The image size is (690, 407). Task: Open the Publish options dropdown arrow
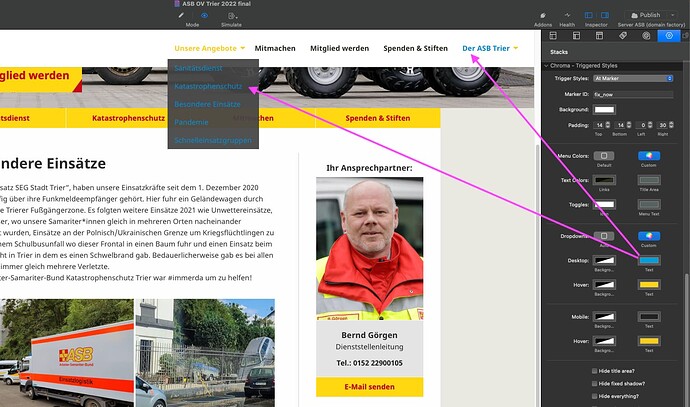click(672, 15)
